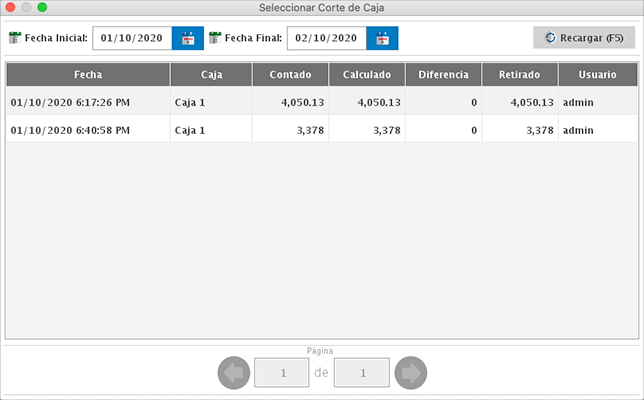Sort by the Diferencia column header
The height and width of the screenshot is (400, 644).
pos(443,75)
